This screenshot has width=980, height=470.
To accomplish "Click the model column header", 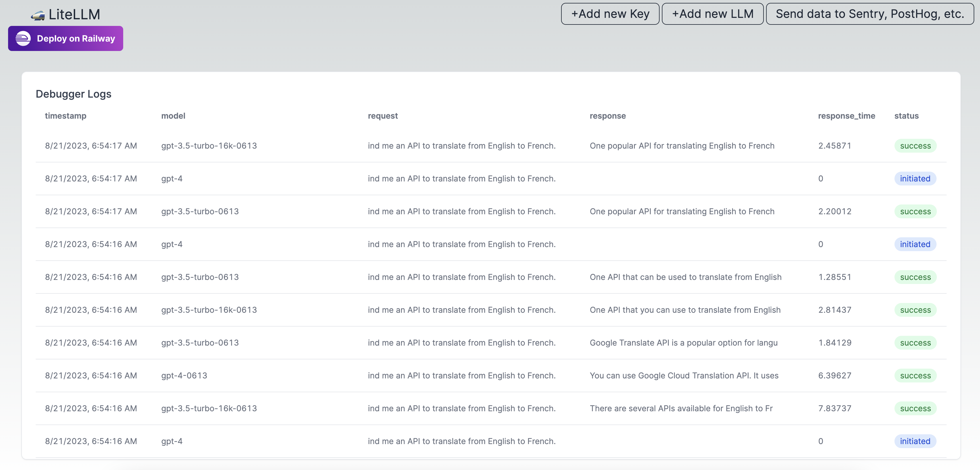I will coord(173,116).
